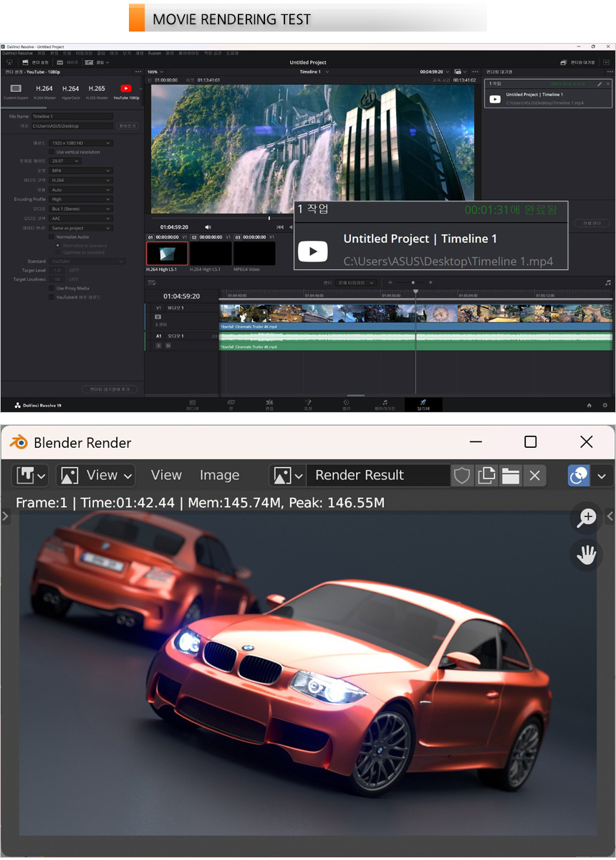Mute the preview using the speaker icon
616x860 pixels.
[208, 227]
